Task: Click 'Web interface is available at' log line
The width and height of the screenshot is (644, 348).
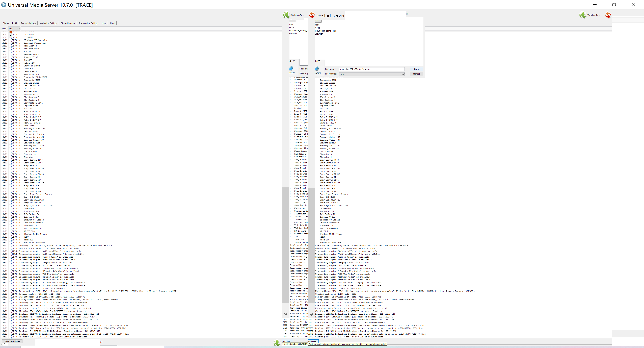Action: click(x=52, y=297)
